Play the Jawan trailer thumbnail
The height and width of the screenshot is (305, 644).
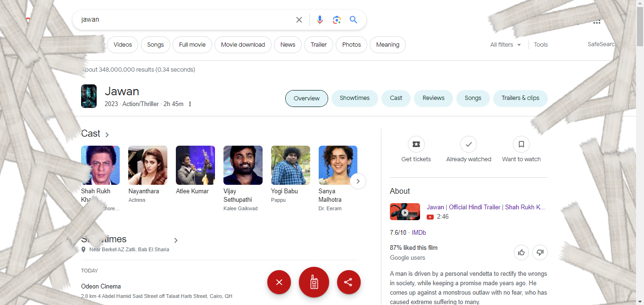tap(405, 212)
